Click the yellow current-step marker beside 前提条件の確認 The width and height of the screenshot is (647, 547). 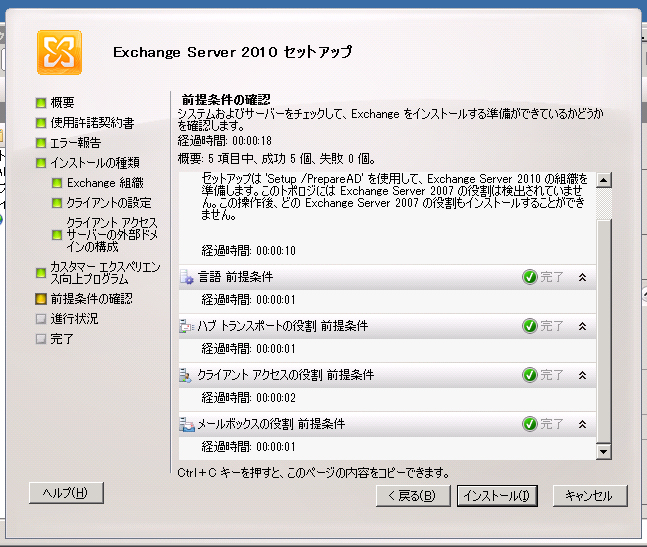(40, 299)
